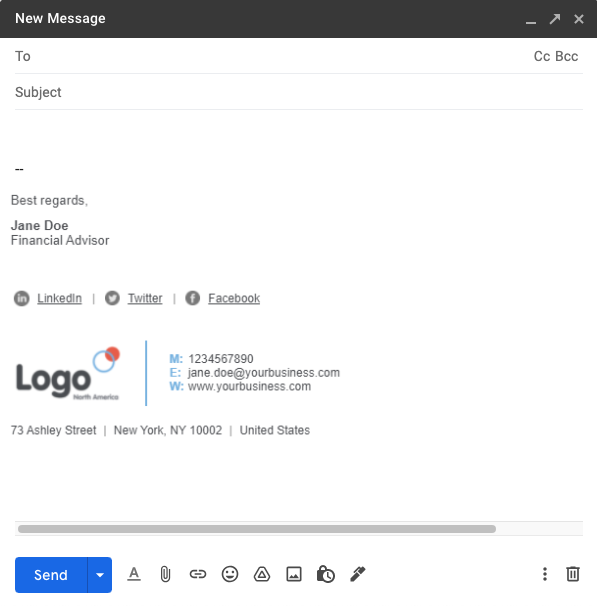Click the Subject field
597x606 pixels.
298,92
